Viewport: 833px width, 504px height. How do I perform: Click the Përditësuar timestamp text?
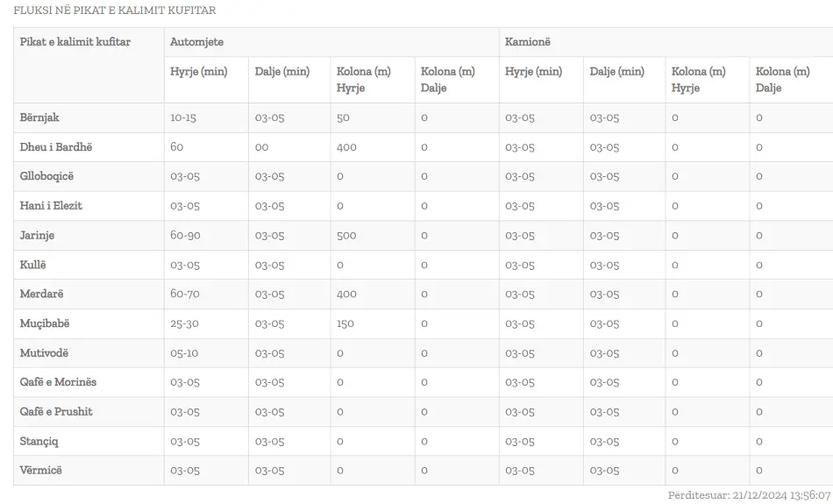(749, 495)
